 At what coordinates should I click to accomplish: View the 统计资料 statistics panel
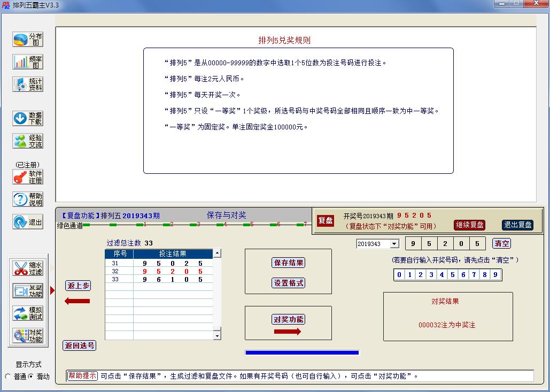point(27,83)
